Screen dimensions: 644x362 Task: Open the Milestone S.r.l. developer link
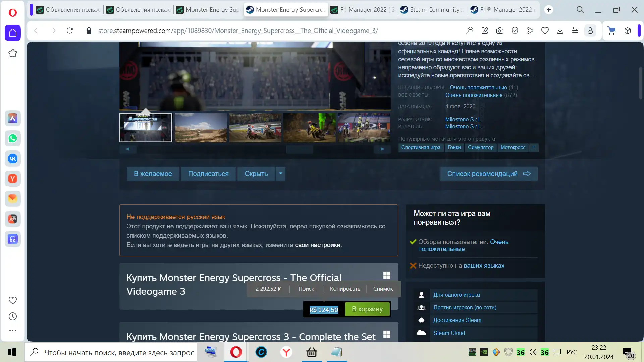(463, 119)
